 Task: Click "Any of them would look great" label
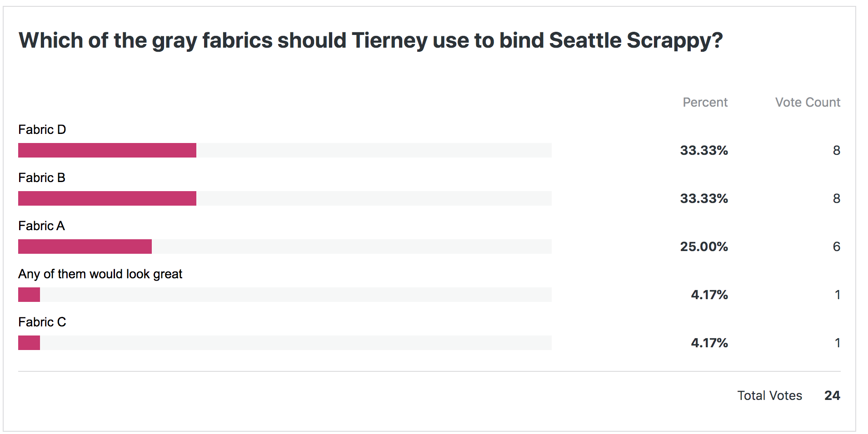click(100, 274)
